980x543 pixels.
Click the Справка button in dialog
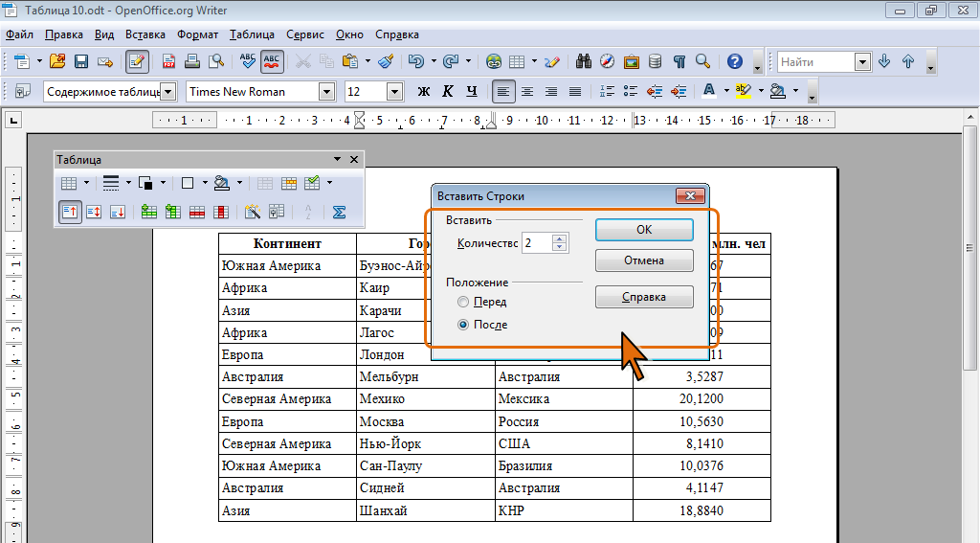(644, 297)
